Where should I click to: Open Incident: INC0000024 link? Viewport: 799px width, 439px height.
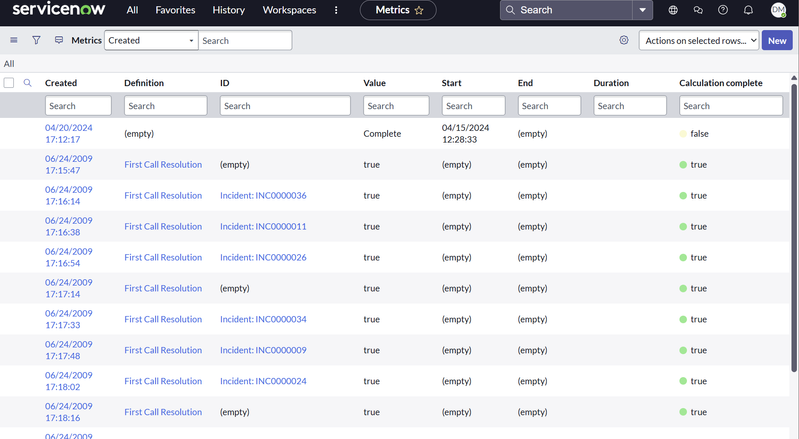[x=263, y=381]
